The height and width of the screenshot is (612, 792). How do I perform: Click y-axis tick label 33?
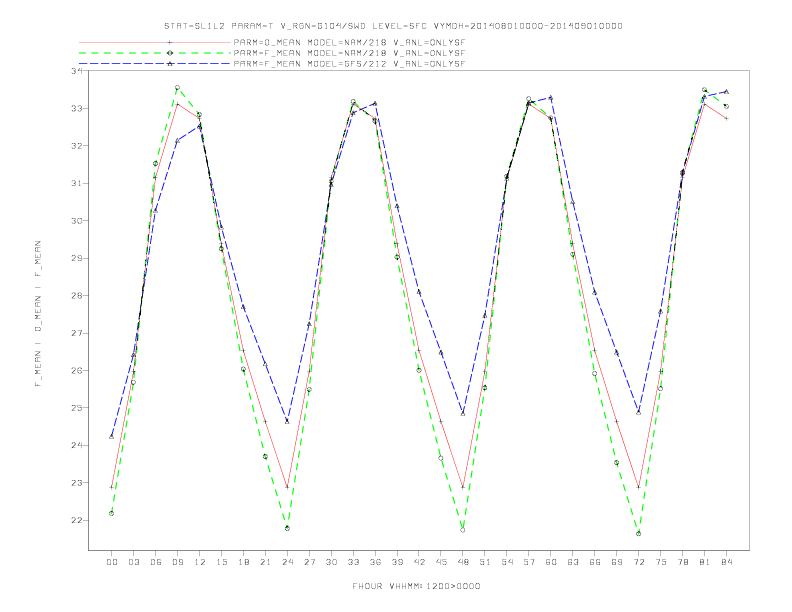coord(76,109)
